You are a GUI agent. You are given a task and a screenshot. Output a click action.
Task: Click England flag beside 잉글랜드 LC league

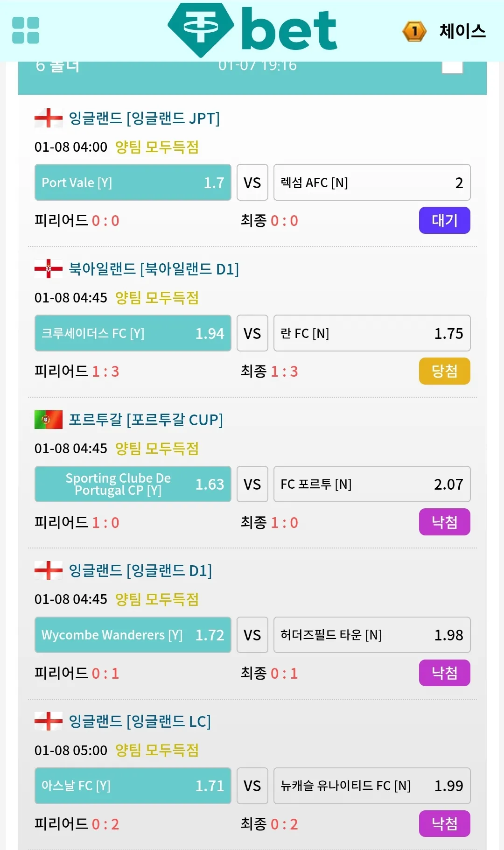49,721
